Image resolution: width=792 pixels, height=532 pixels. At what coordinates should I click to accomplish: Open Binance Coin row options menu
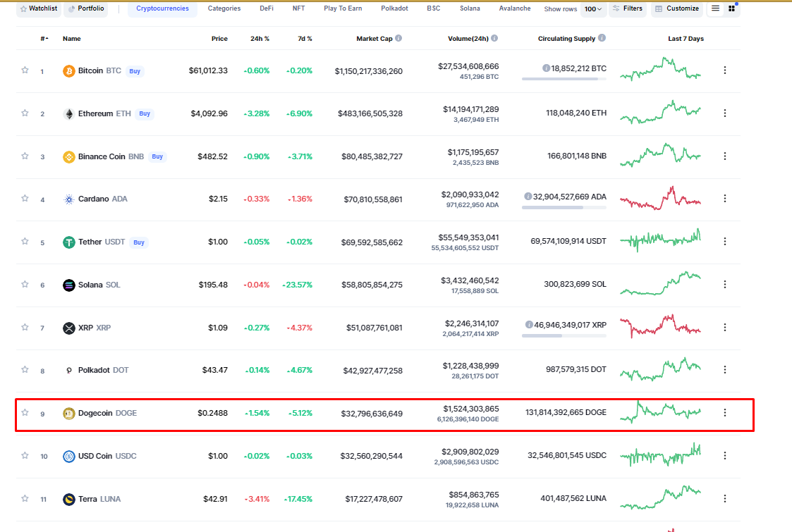725,156
